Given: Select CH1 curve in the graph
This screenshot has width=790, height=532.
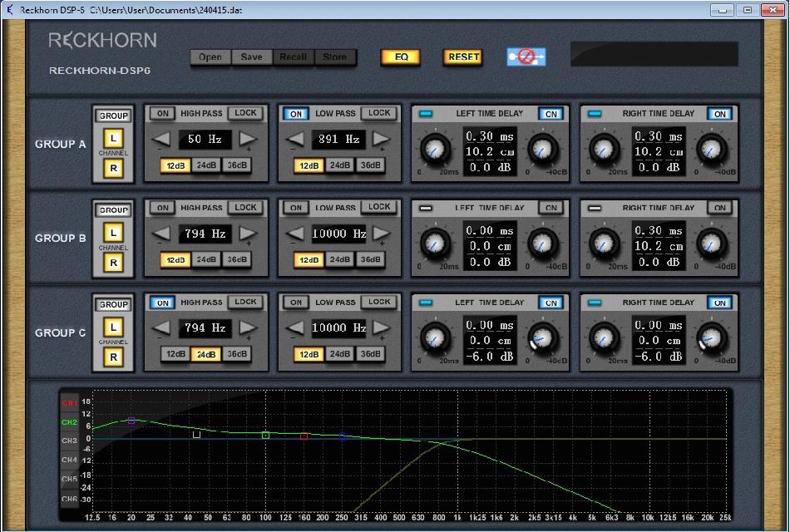Looking at the screenshot, I should (x=70, y=403).
